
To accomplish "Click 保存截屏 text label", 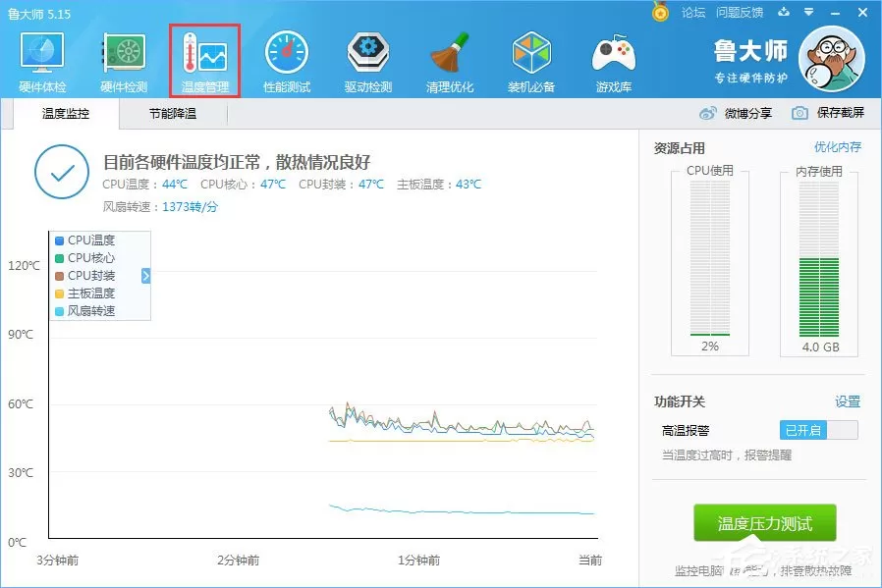I will pos(841,113).
